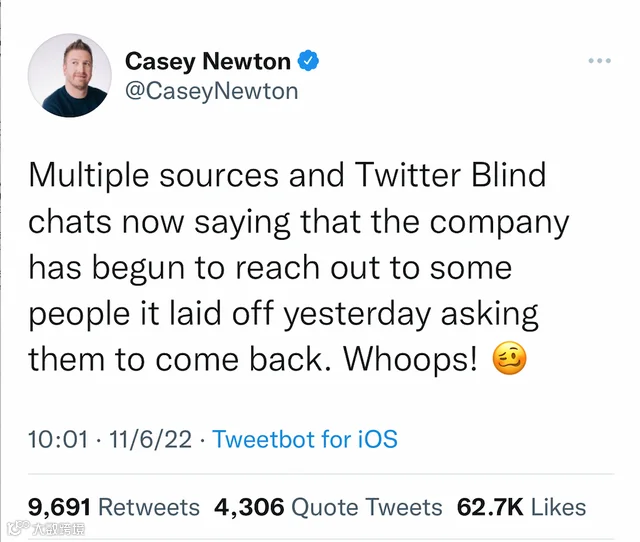Click the blue verified badge
The image size is (640, 542).
click(x=308, y=61)
